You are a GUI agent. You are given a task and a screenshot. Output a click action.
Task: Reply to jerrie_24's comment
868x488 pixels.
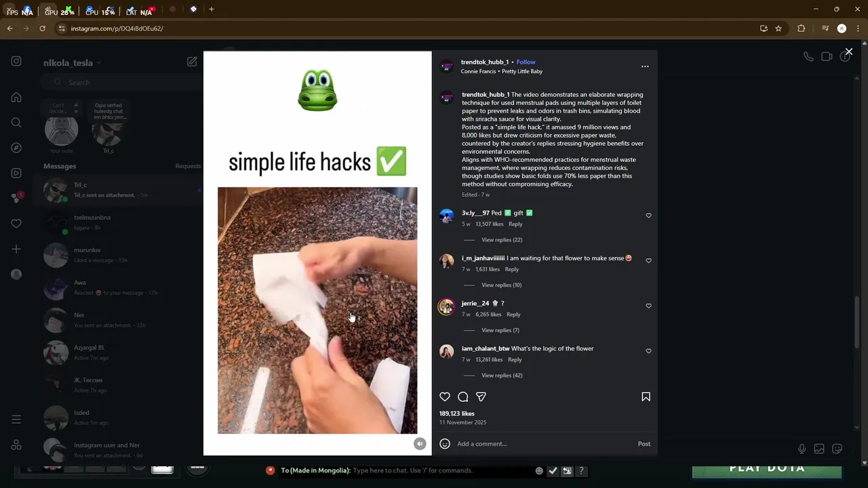(x=513, y=314)
